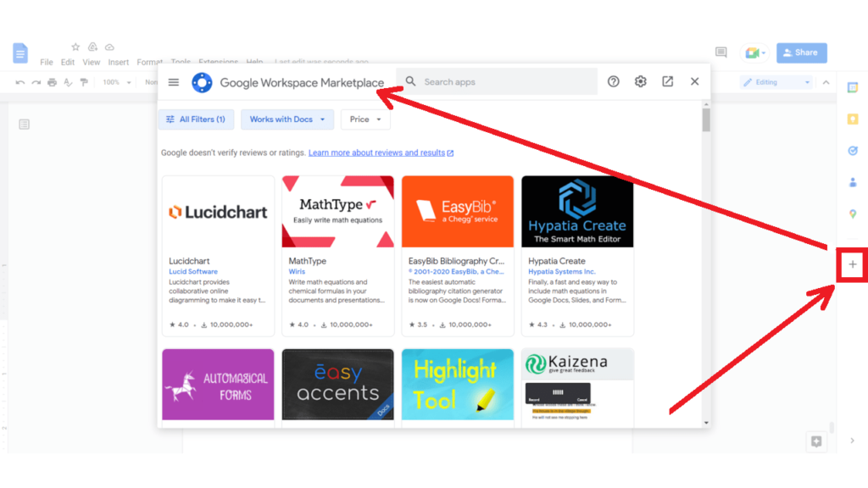Open Marketplace in a new window

(668, 81)
